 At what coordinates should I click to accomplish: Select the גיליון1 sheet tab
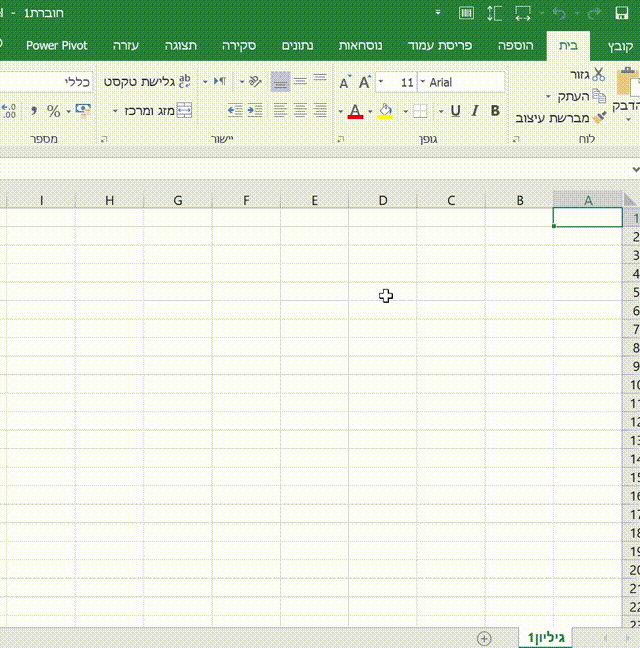(546, 638)
